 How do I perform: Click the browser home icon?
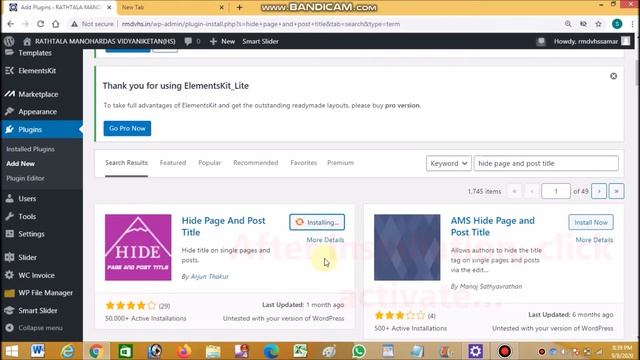56,24
